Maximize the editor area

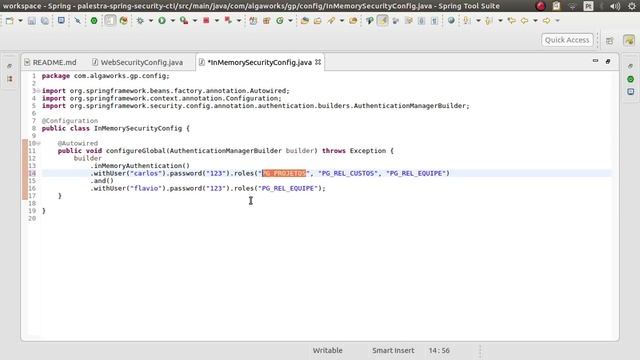[608, 61]
